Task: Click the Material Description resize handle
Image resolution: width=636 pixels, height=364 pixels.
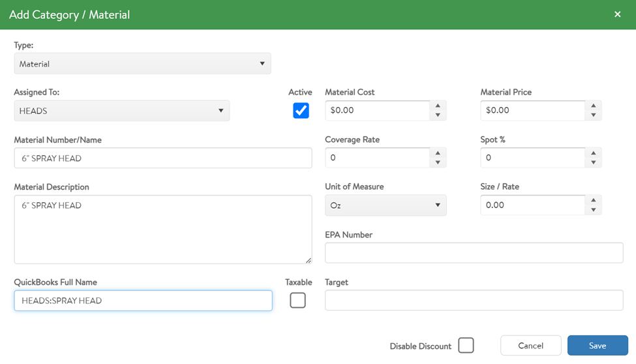Action: tap(309, 260)
